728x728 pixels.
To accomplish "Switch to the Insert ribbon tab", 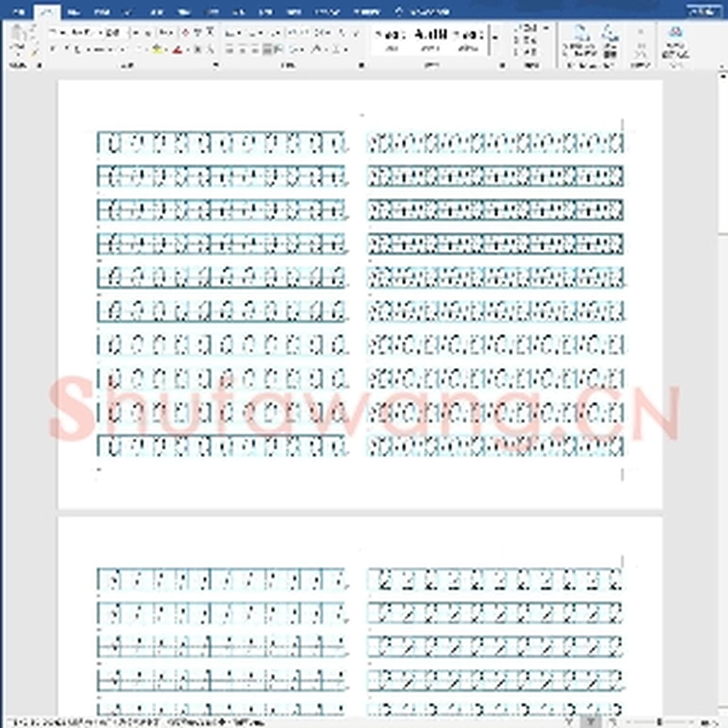I will 74,11.
